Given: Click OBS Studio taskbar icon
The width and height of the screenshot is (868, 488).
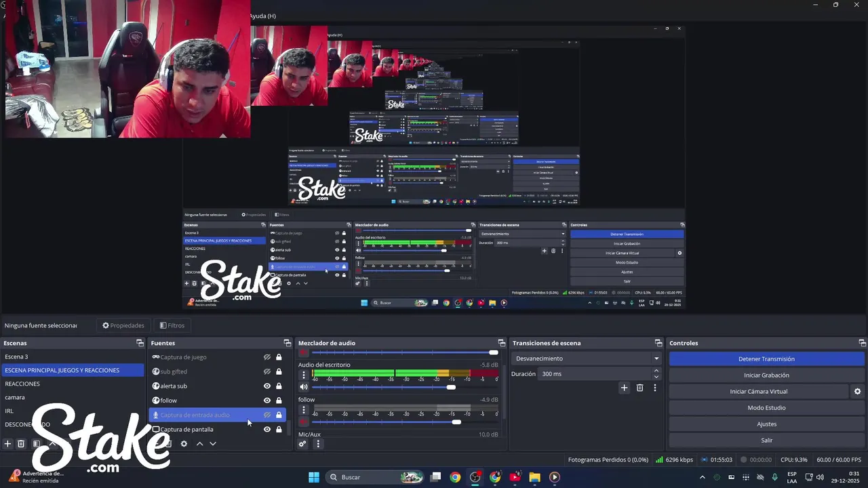Looking at the screenshot, I should pyautogui.click(x=475, y=477).
